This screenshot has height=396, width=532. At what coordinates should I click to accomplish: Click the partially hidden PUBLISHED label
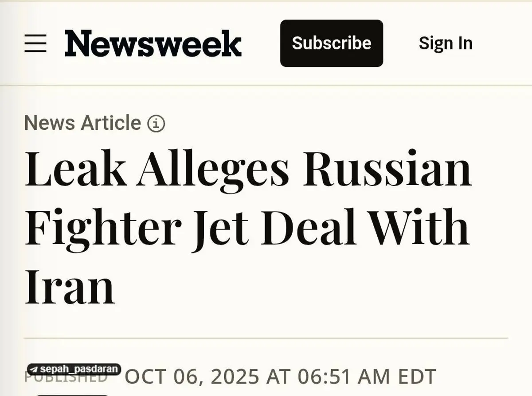tap(66, 378)
